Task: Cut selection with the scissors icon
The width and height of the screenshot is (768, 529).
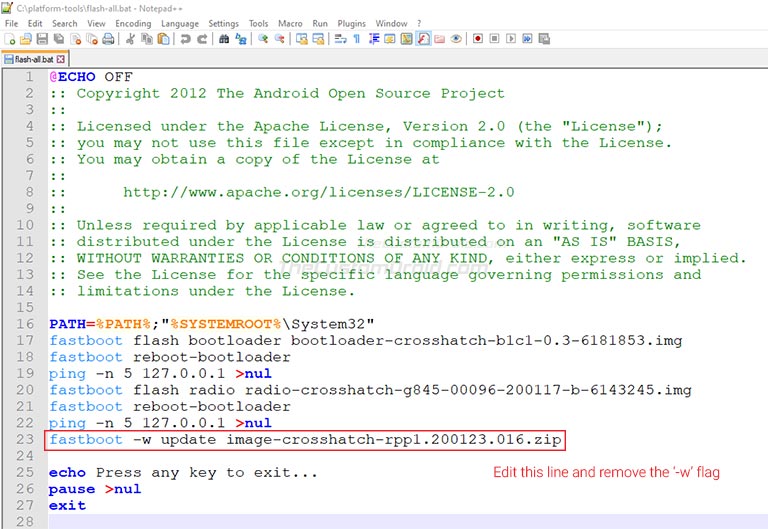Action: tap(130, 39)
